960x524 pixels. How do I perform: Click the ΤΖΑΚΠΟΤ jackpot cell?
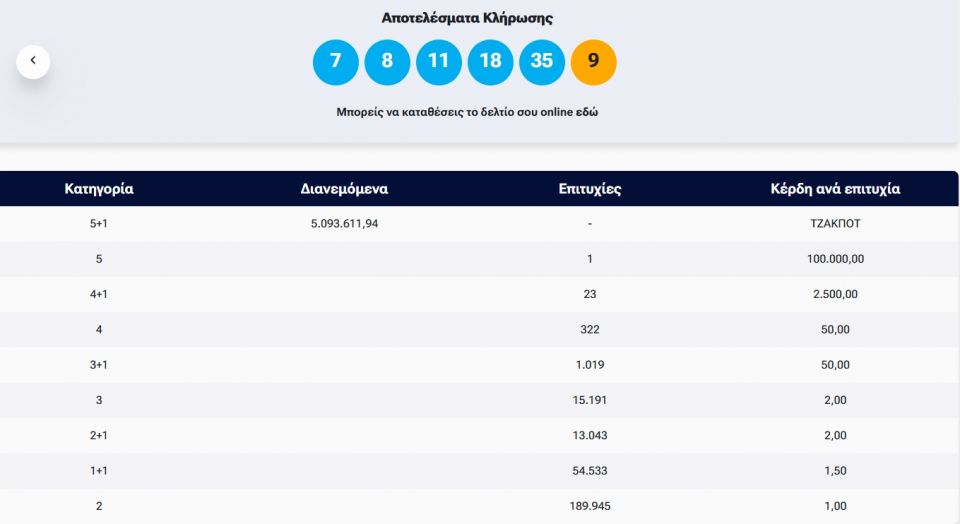click(836, 223)
